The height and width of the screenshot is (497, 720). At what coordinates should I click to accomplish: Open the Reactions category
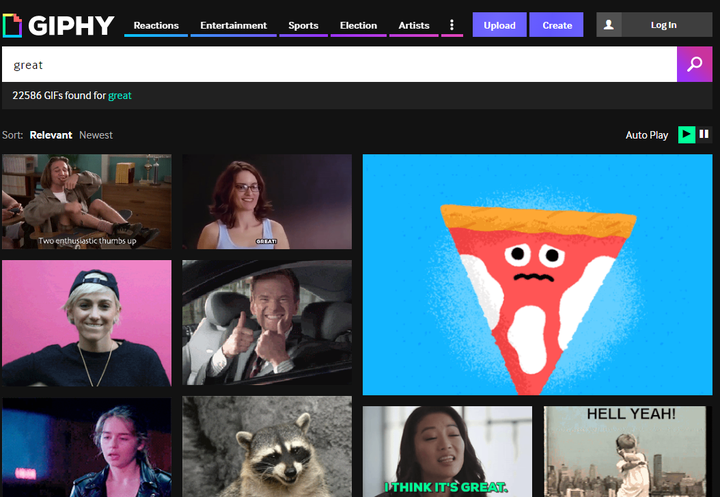point(156,25)
